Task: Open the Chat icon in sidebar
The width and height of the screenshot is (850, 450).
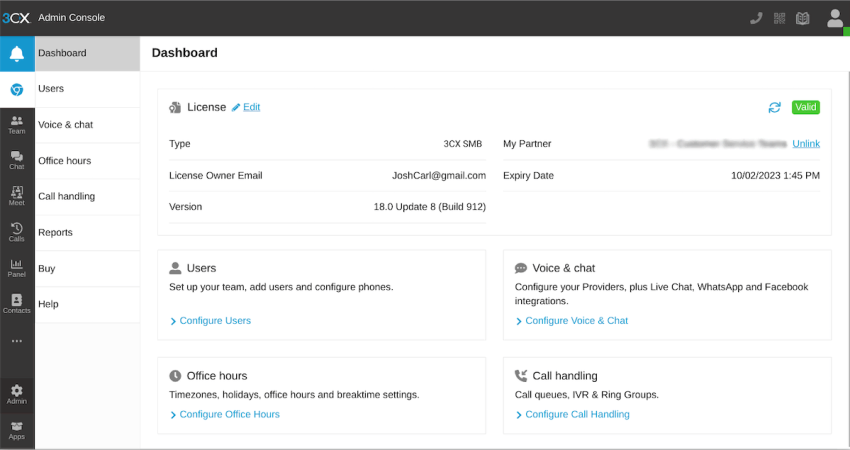Action: point(17,160)
